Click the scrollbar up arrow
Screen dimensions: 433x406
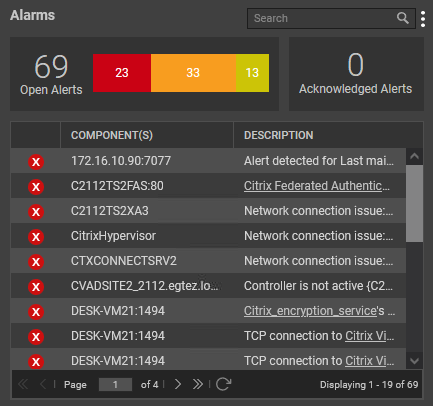click(414, 156)
